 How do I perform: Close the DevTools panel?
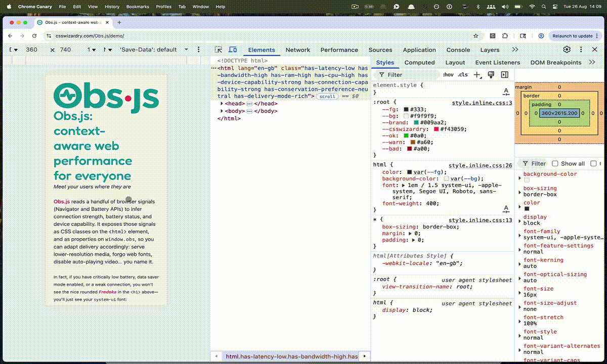(595, 50)
